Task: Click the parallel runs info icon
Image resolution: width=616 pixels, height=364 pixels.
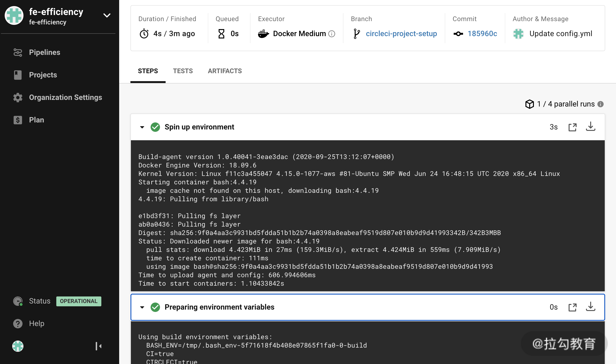Action: 600,104
